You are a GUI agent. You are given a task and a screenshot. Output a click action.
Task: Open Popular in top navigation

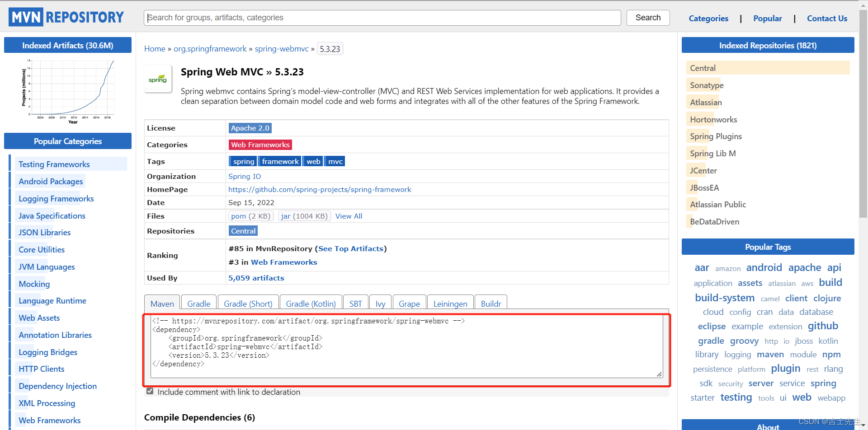pos(767,19)
